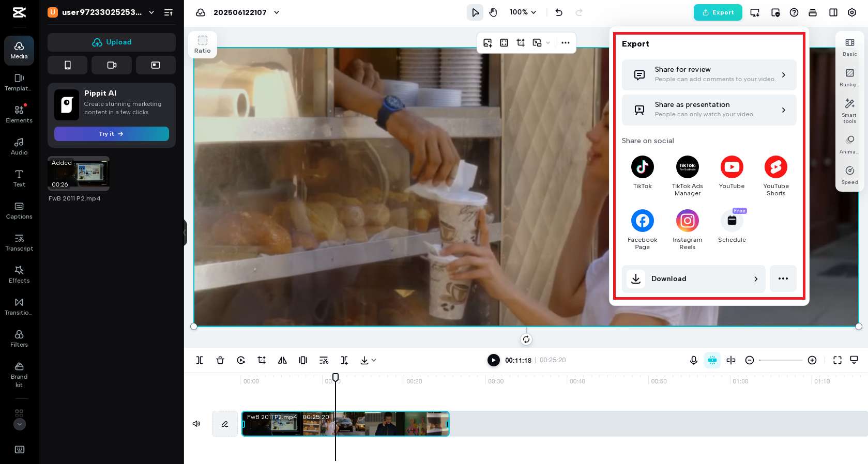This screenshot has height=464, width=868.
Task: Share to Facebook Page
Action: click(x=642, y=229)
